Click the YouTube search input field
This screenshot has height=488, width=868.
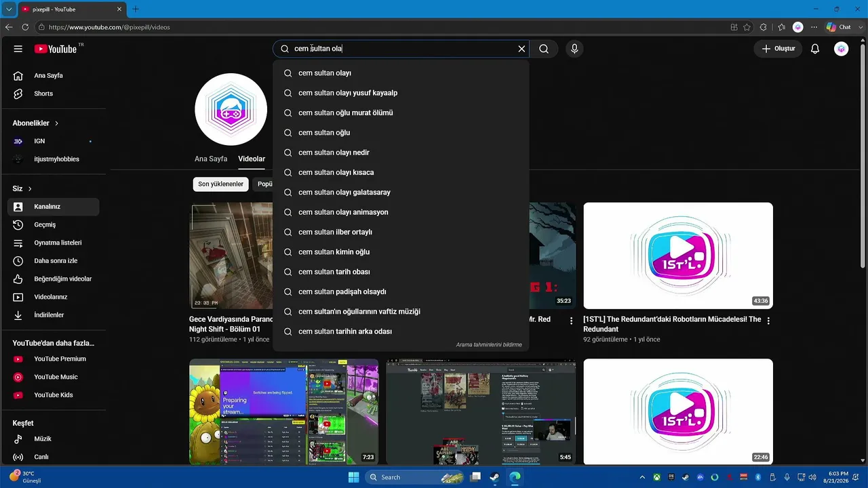click(401, 49)
